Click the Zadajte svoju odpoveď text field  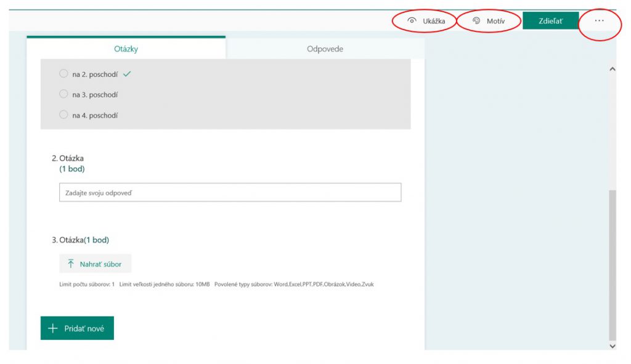[x=230, y=193]
